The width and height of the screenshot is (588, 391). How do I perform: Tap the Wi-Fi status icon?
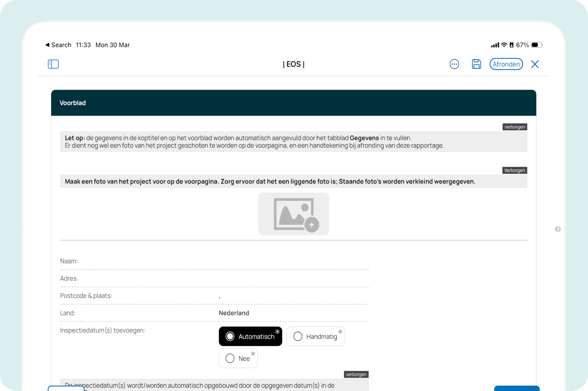click(504, 45)
